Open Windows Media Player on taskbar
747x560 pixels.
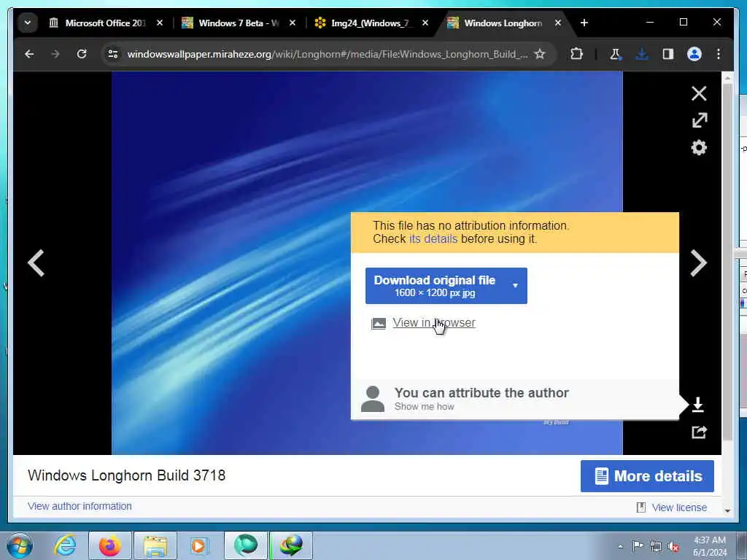pyautogui.click(x=198, y=545)
